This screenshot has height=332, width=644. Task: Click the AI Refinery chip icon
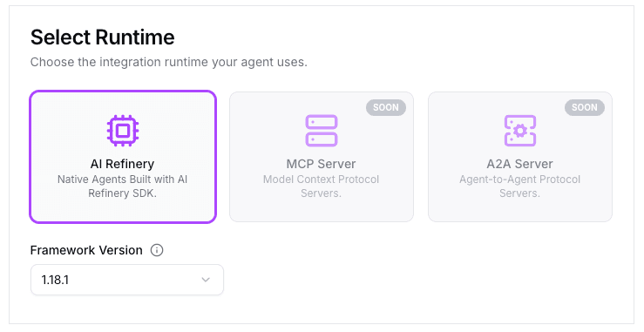pyautogui.click(x=123, y=131)
